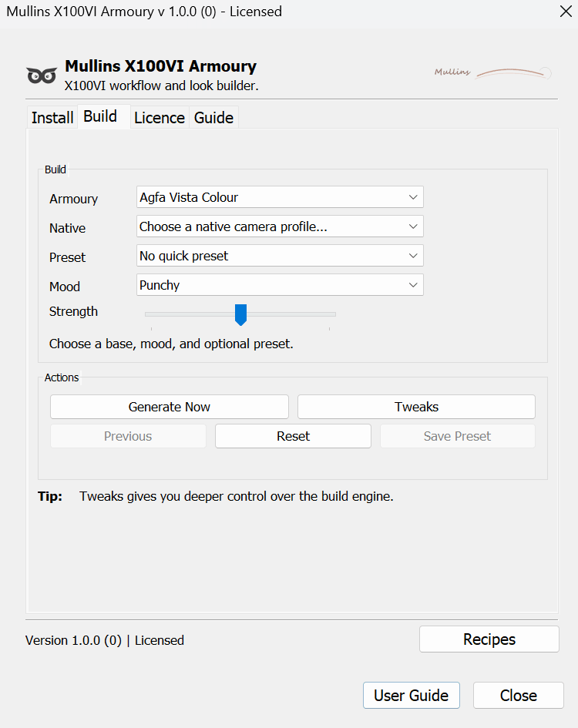Click the Strength slider handle

(240, 315)
